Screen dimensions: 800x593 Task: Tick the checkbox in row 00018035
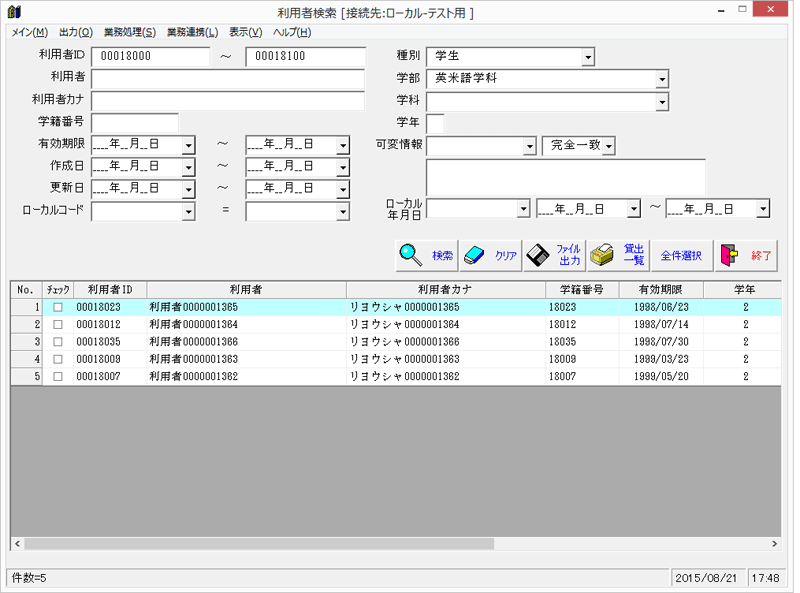point(58,342)
